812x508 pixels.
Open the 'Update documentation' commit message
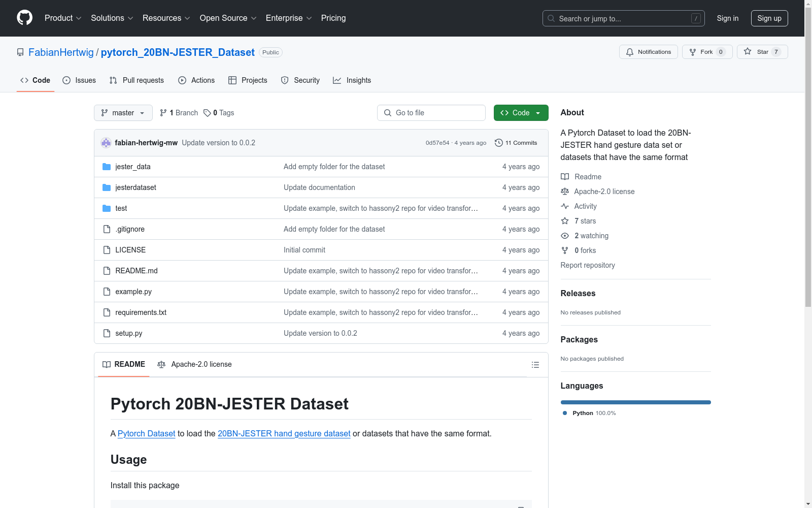point(319,187)
